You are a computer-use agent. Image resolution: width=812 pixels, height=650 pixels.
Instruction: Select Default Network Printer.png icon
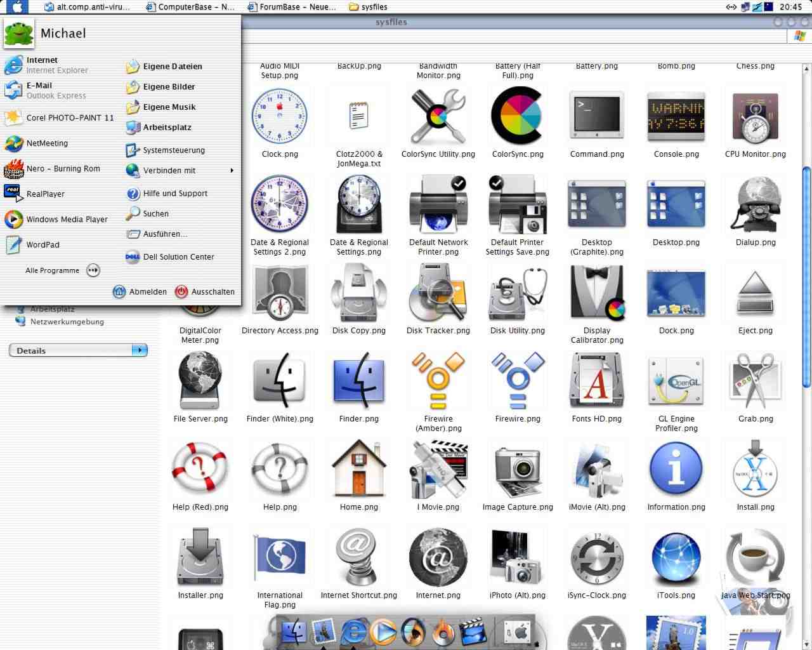click(x=438, y=206)
